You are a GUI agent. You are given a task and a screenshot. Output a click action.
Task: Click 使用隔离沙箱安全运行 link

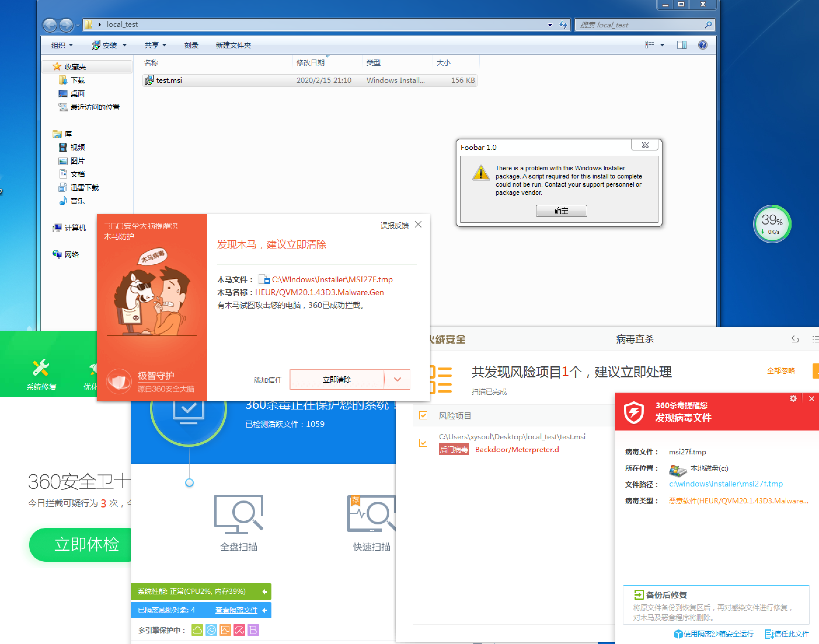pyautogui.click(x=713, y=634)
